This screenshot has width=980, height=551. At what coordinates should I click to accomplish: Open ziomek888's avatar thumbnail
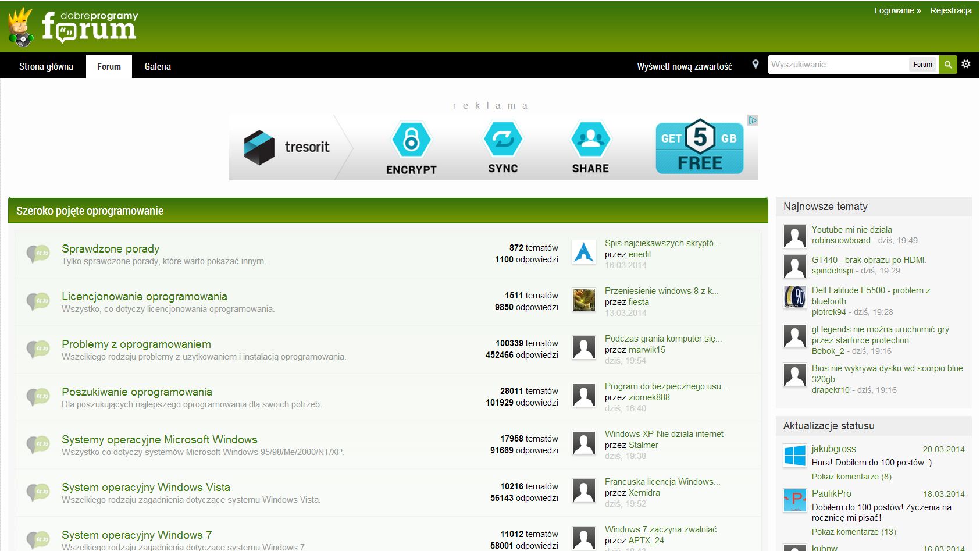click(584, 395)
